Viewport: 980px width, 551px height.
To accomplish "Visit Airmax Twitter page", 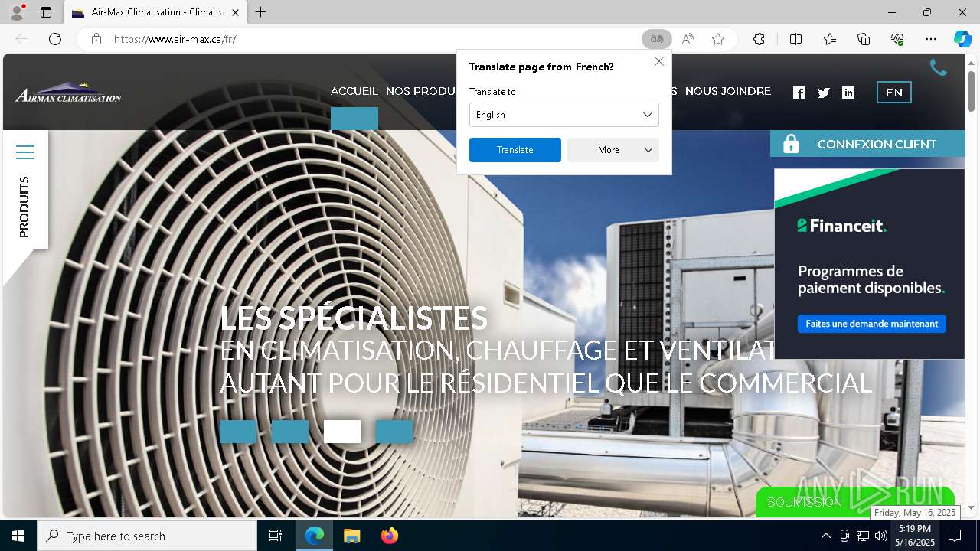I will 824,93.
